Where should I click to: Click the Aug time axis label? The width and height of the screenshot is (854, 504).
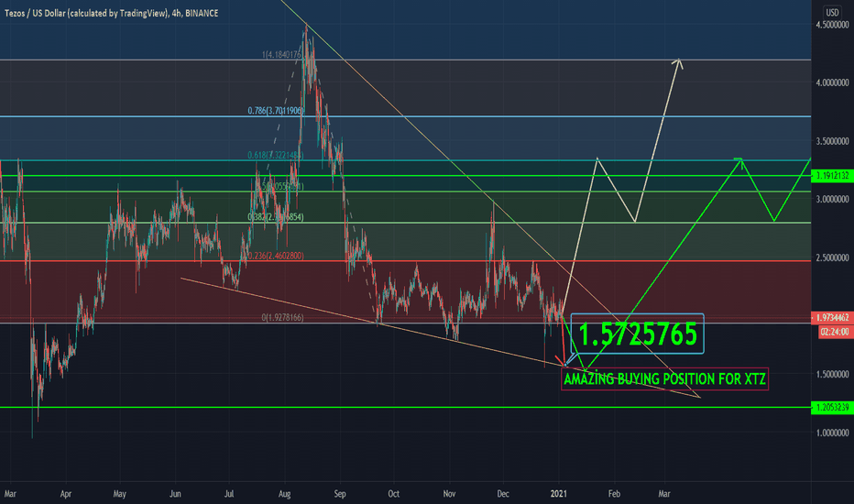pyautogui.click(x=284, y=494)
